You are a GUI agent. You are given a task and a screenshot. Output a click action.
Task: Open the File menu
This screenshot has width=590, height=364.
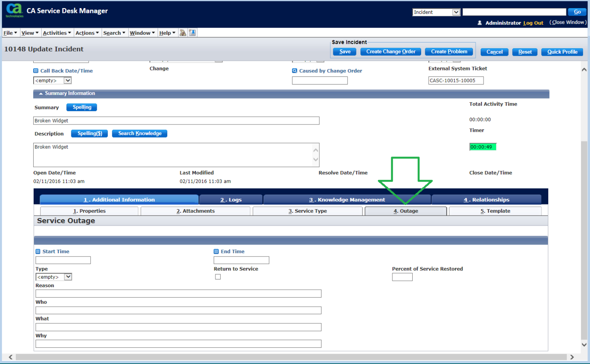[x=10, y=33]
